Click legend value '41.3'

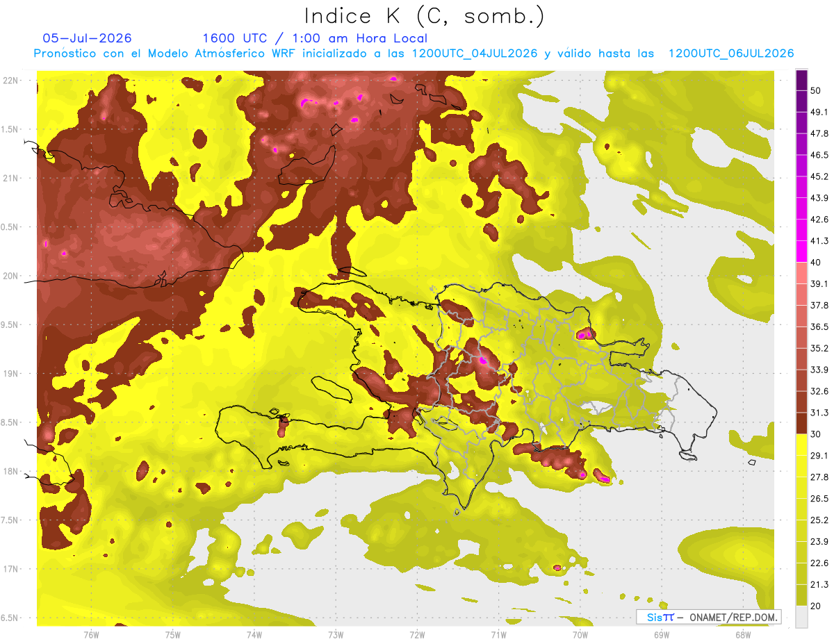820,241
